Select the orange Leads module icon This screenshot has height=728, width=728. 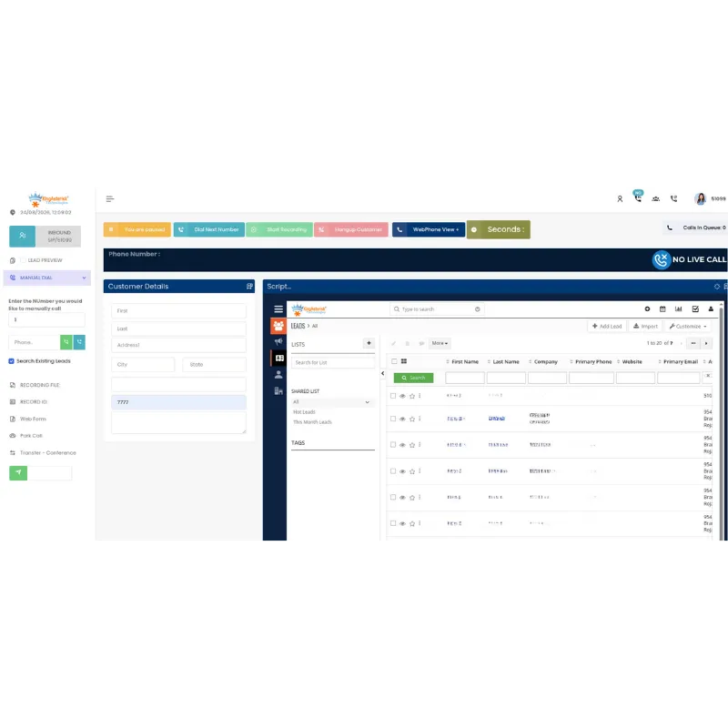pos(278,326)
